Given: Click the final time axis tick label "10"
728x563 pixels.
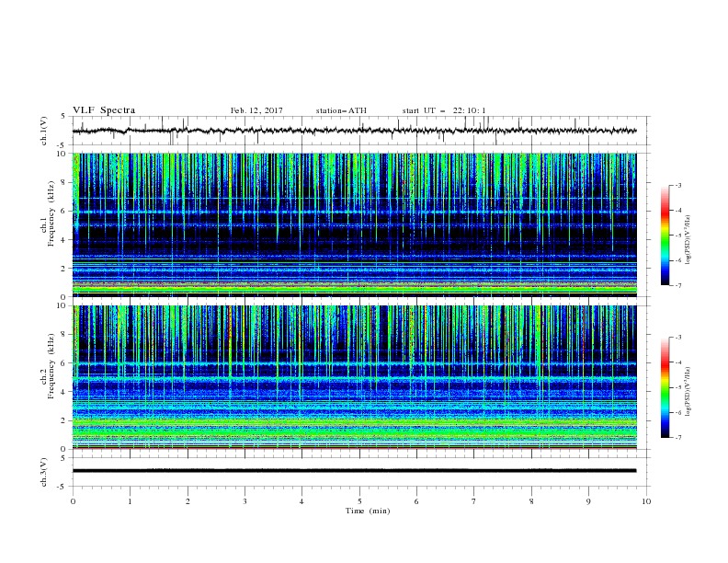Looking at the screenshot, I should (x=646, y=501).
